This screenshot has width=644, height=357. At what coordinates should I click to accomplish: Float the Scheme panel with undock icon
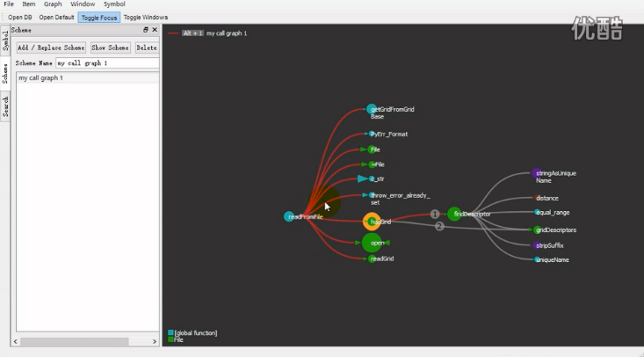coord(145,30)
